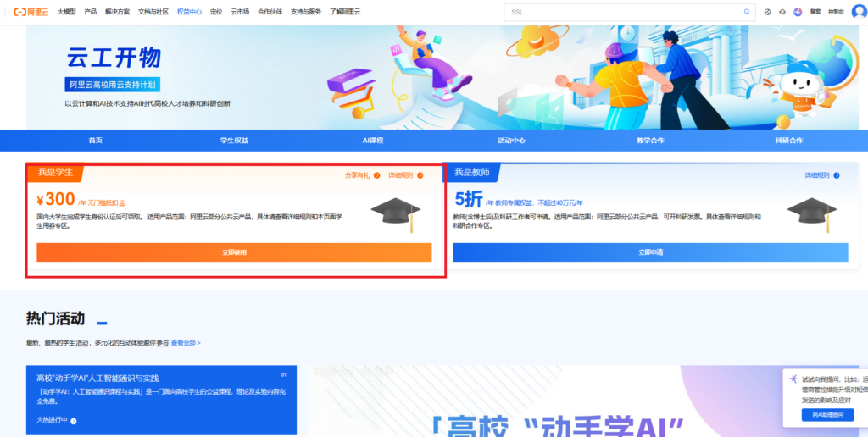This screenshot has width=868, height=437.
Task: Open teacher card 详细规则 link
Action: click(817, 175)
